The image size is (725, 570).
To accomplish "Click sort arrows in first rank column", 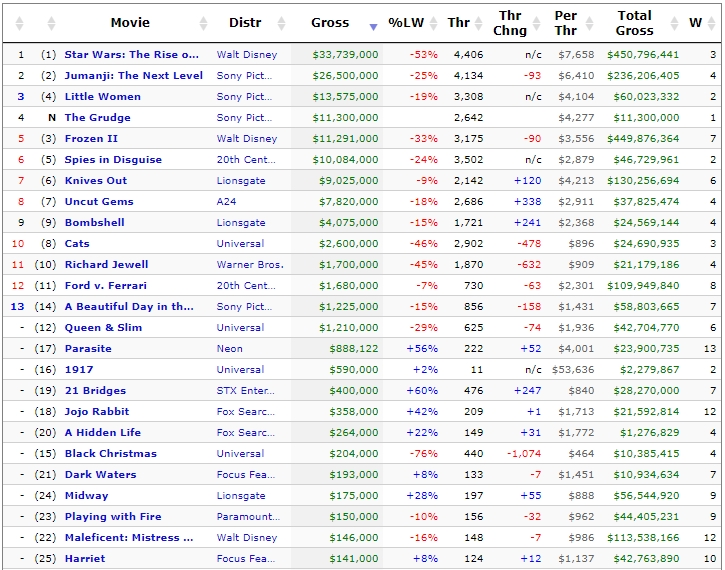I will 19,23.
